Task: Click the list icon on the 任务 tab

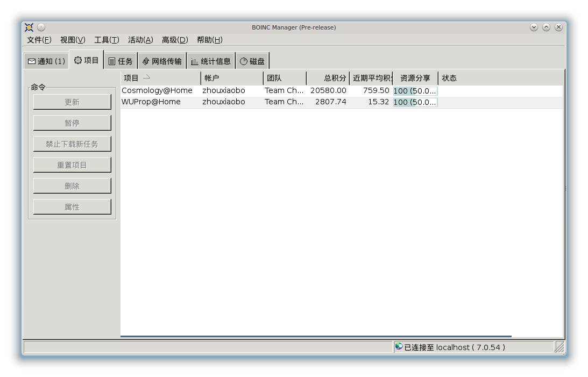Action: click(112, 61)
